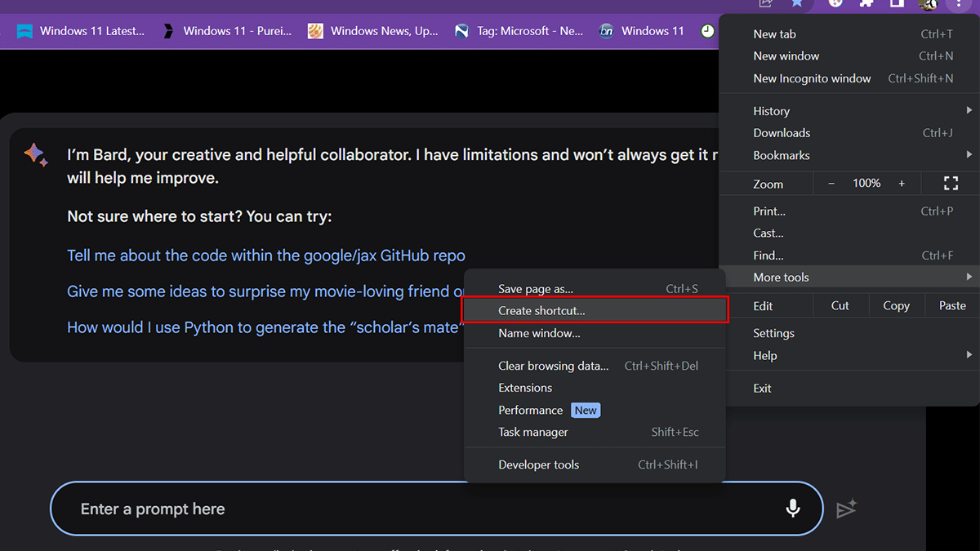Click the Enter a prompt here field
This screenshot has width=980, height=551.
[x=408, y=509]
